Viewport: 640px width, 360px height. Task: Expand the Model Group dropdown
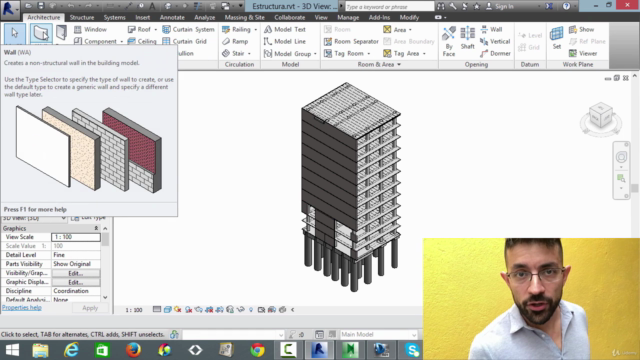pyautogui.click(x=315, y=54)
